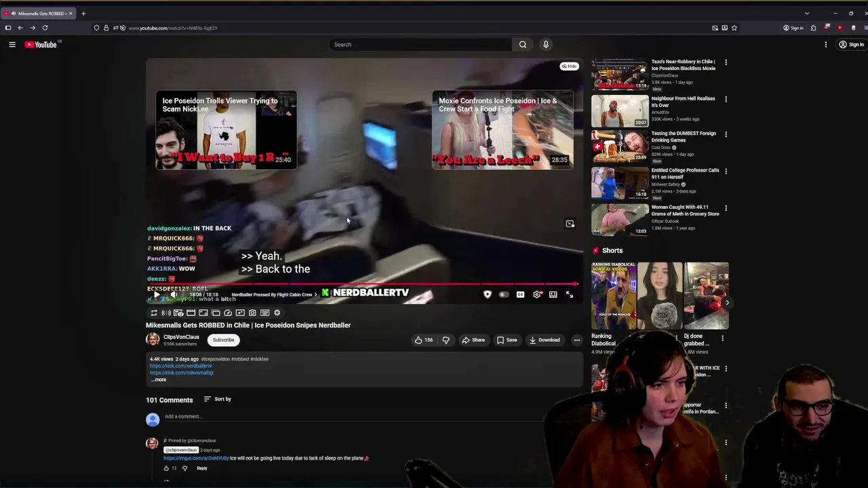Seek on the red video progress bar
The height and width of the screenshot is (488, 868).
click(363, 285)
